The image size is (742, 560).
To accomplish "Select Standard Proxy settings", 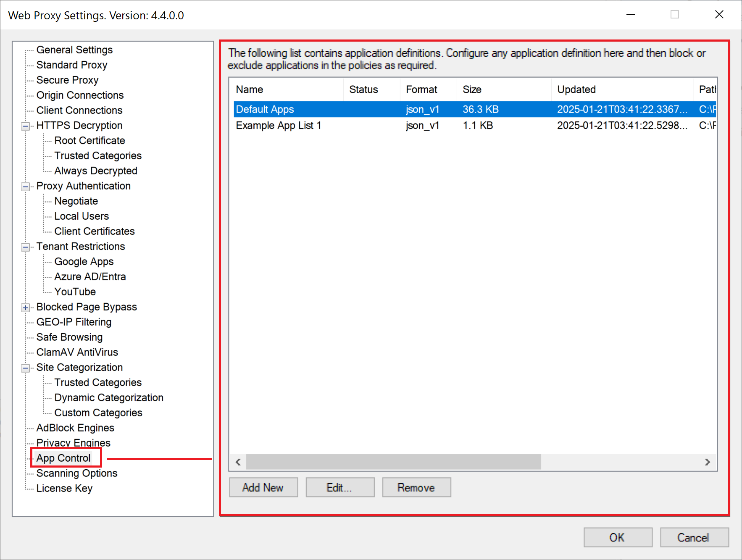I will point(72,65).
